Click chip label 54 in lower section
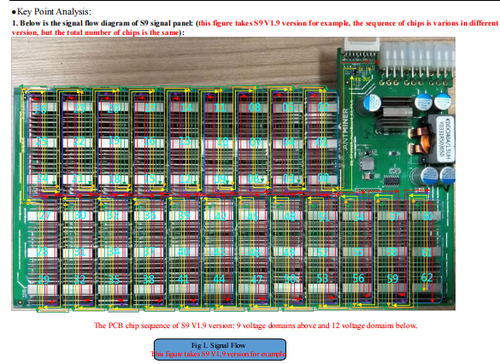 [359, 217]
